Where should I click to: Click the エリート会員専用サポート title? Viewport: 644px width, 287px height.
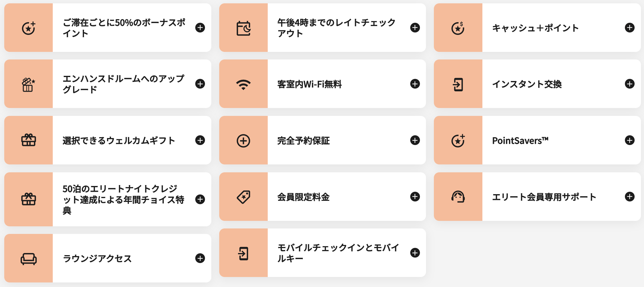544,197
